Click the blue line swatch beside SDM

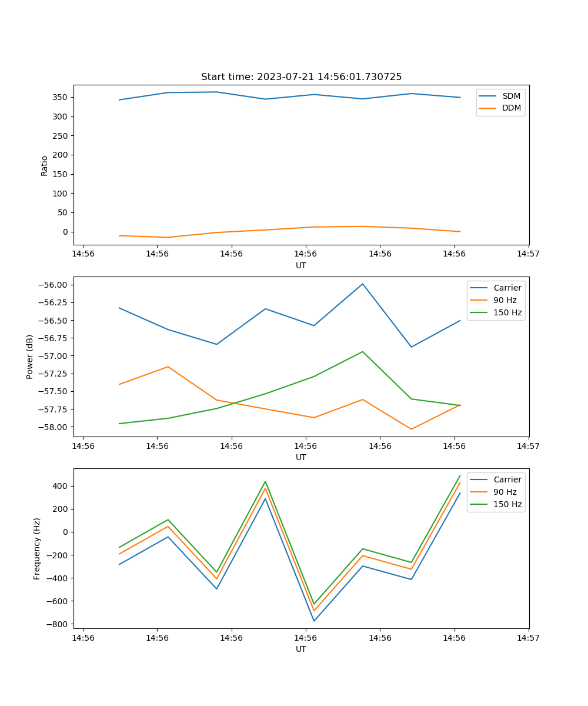pos(488,96)
